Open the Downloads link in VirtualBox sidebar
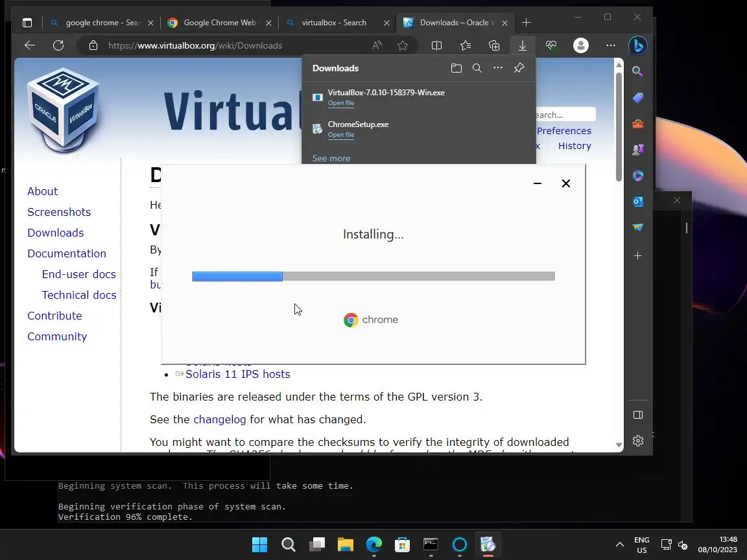Screen dimensions: 747x560 (x=55, y=233)
